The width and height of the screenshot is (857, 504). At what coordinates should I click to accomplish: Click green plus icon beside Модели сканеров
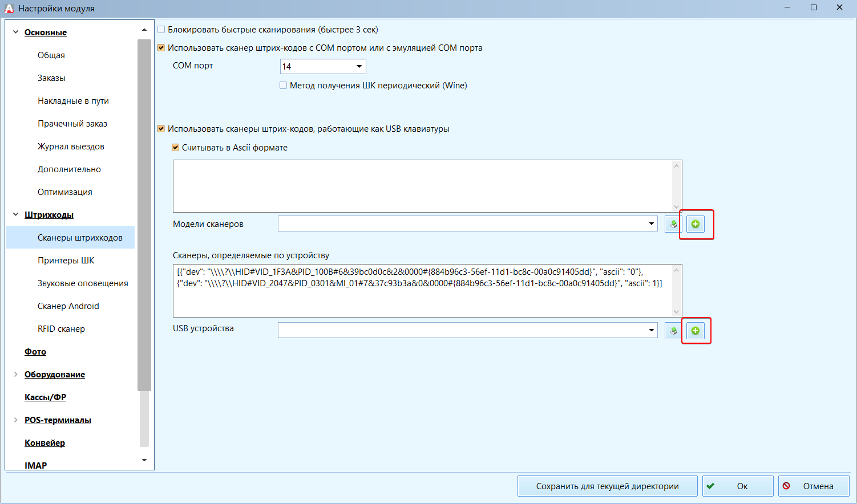pos(695,224)
